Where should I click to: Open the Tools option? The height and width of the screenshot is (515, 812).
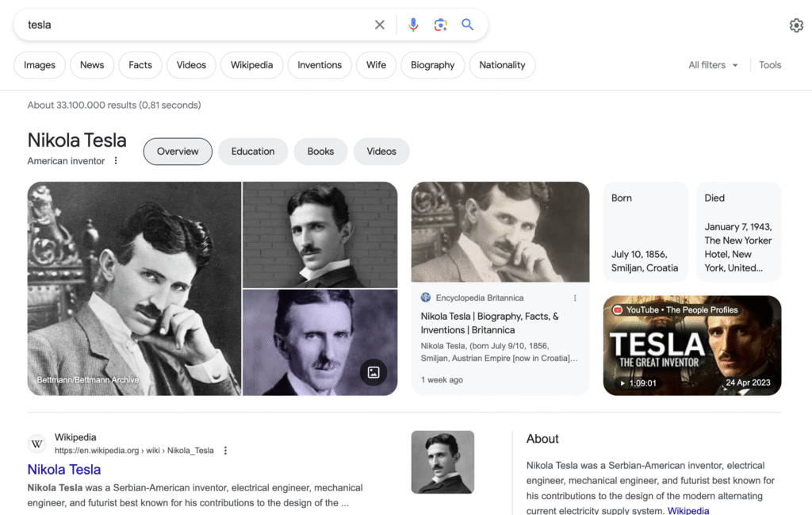click(x=770, y=65)
